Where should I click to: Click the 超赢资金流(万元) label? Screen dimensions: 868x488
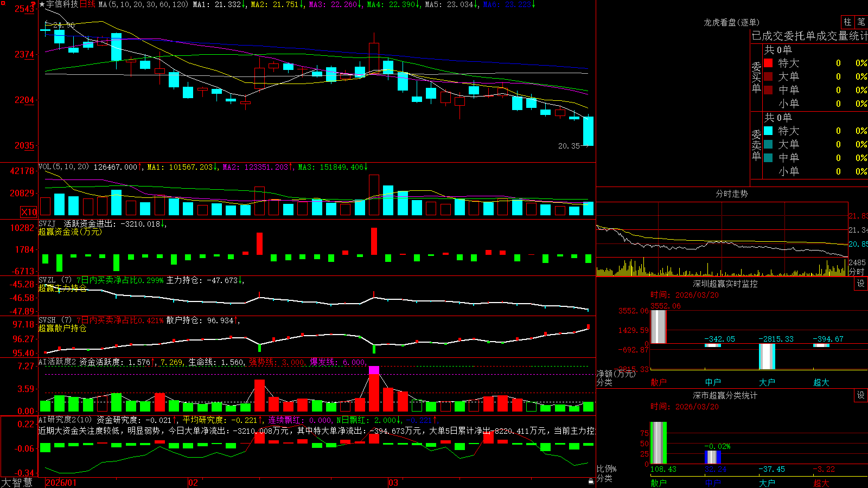click(x=70, y=232)
